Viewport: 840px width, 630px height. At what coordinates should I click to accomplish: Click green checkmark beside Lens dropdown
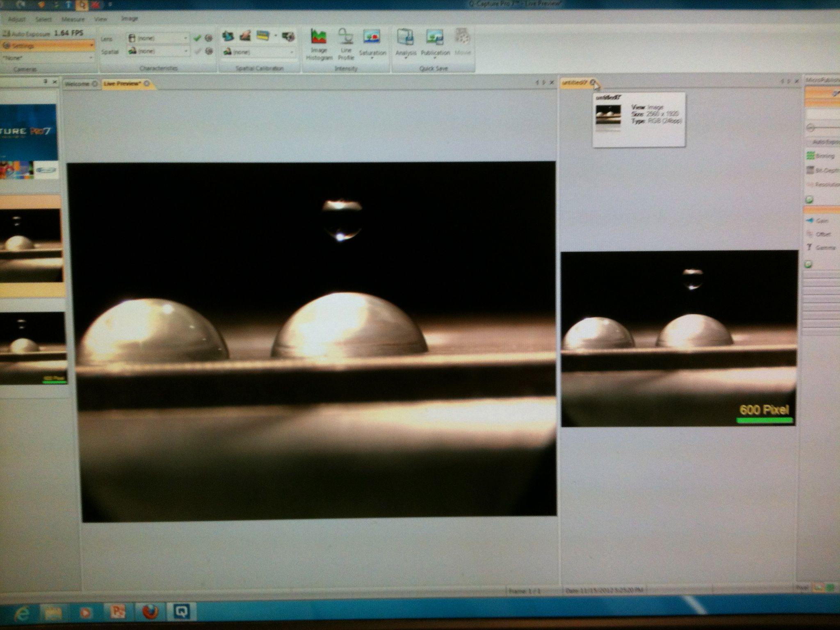tap(197, 38)
